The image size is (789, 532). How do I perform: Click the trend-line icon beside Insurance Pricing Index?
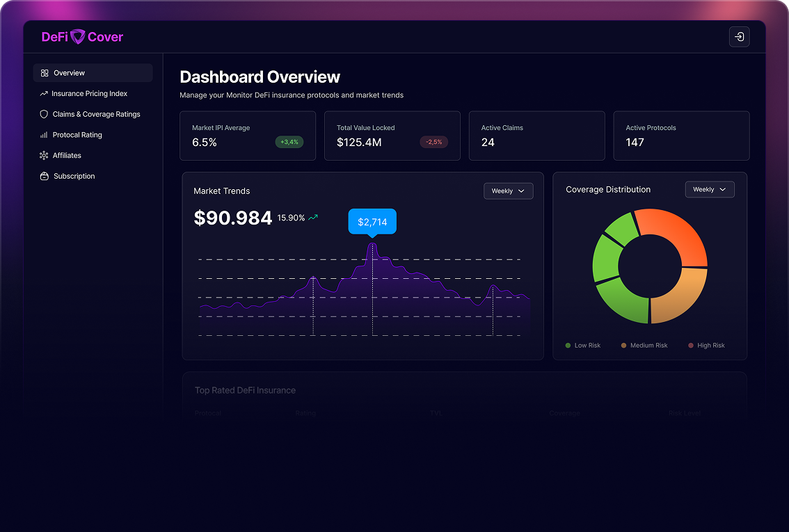43,93
